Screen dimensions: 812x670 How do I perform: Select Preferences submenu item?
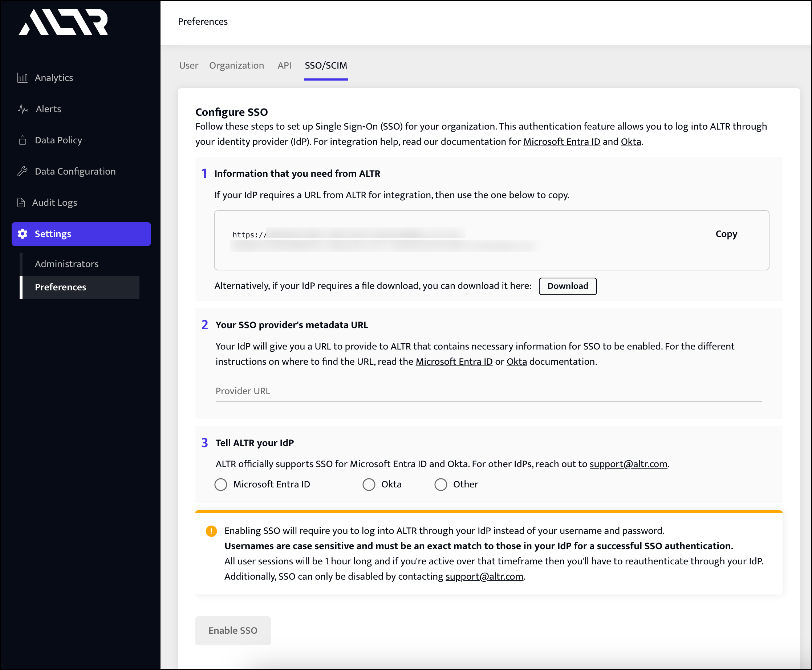tap(80, 287)
